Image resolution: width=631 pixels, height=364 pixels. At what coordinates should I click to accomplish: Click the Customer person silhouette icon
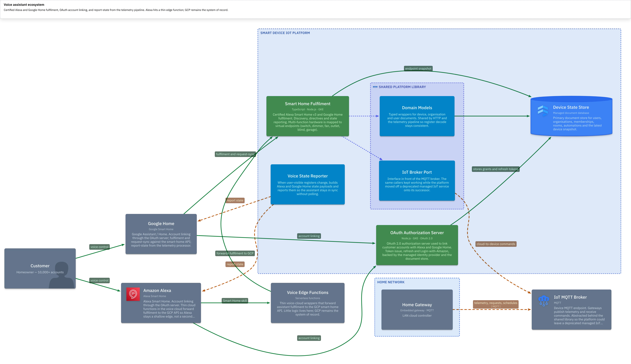(x=62, y=275)
